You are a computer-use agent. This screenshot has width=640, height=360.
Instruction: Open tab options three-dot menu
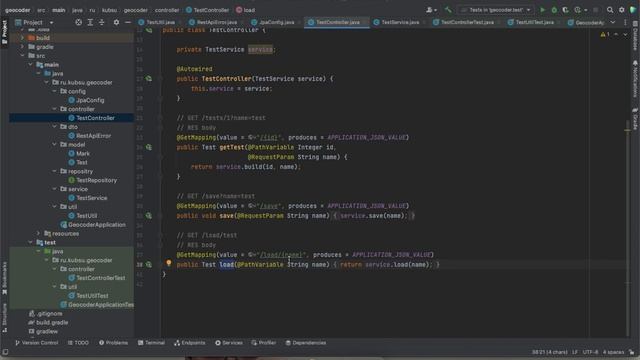pyautogui.click(x=625, y=22)
